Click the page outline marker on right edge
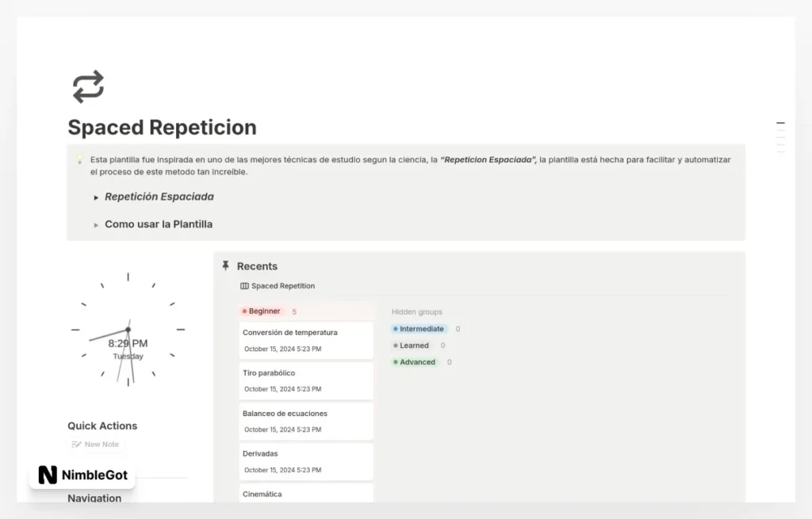The image size is (812, 519). [x=780, y=124]
